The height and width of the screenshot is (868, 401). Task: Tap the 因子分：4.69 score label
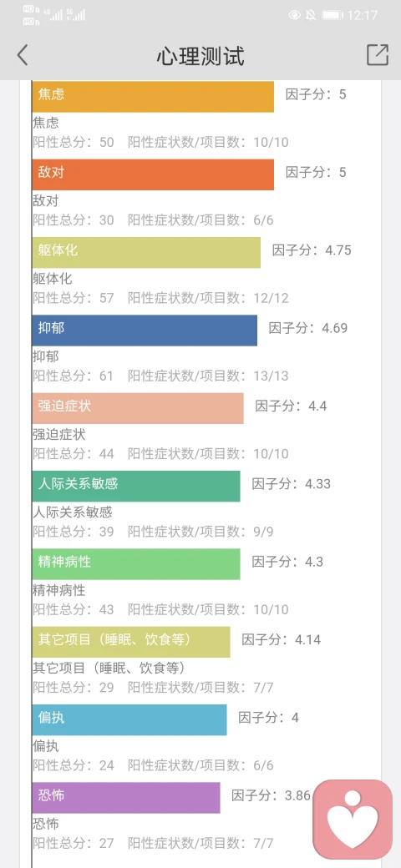[308, 328]
